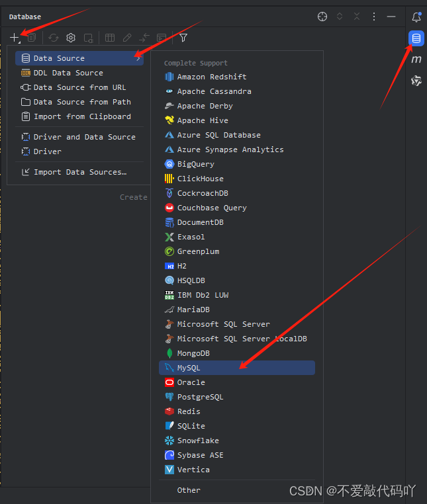The width and height of the screenshot is (427, 504).
Task: Click the table editor icon in toolbar
Action: point(110,38)
